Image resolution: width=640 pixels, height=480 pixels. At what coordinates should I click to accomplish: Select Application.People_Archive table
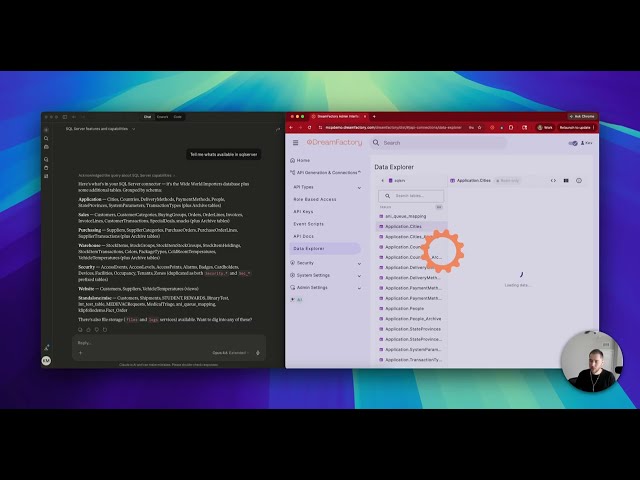point(411,319)
